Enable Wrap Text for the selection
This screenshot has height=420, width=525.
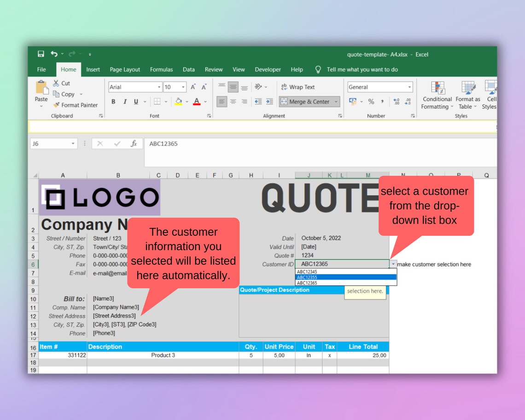pos(298,87)
